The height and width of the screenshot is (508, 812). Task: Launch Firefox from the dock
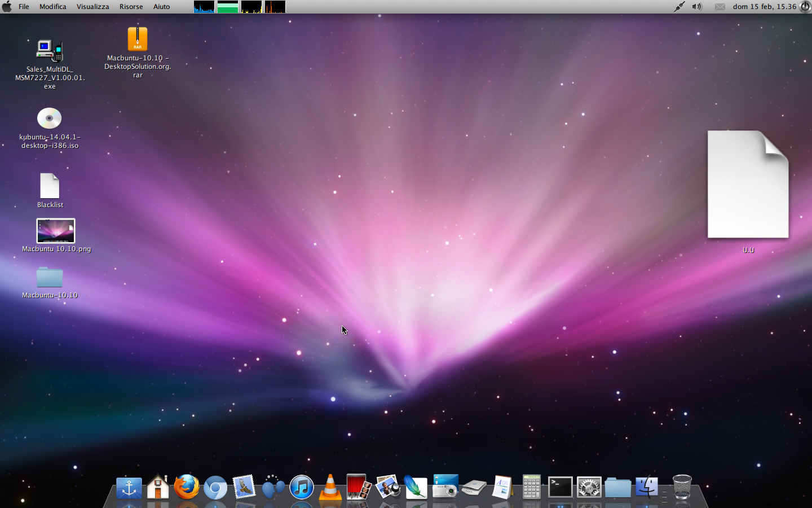tap(187, 487)
